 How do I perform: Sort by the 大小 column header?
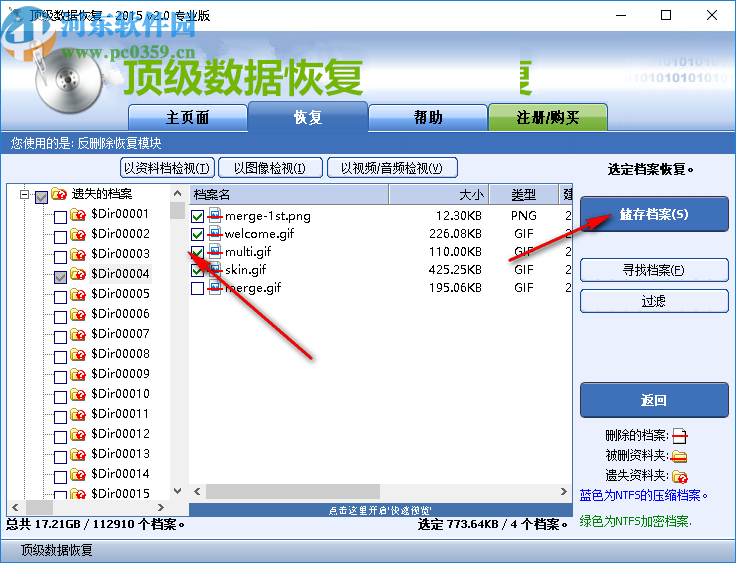tap(439, 194)
